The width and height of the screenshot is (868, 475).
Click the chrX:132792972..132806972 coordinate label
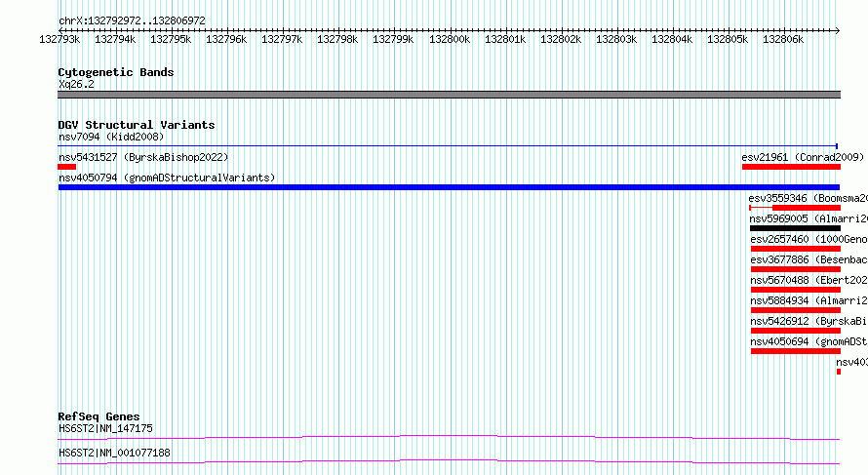click(132, 20)
